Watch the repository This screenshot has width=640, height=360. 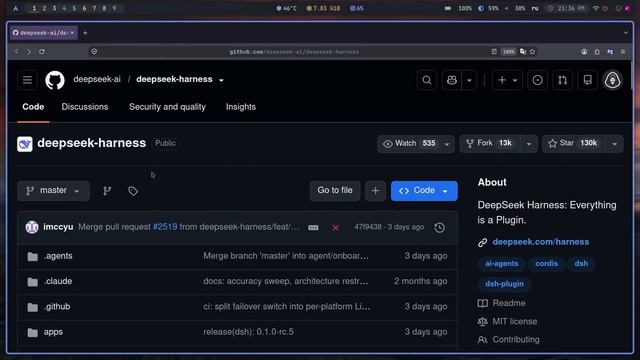(x=409, y=144)
